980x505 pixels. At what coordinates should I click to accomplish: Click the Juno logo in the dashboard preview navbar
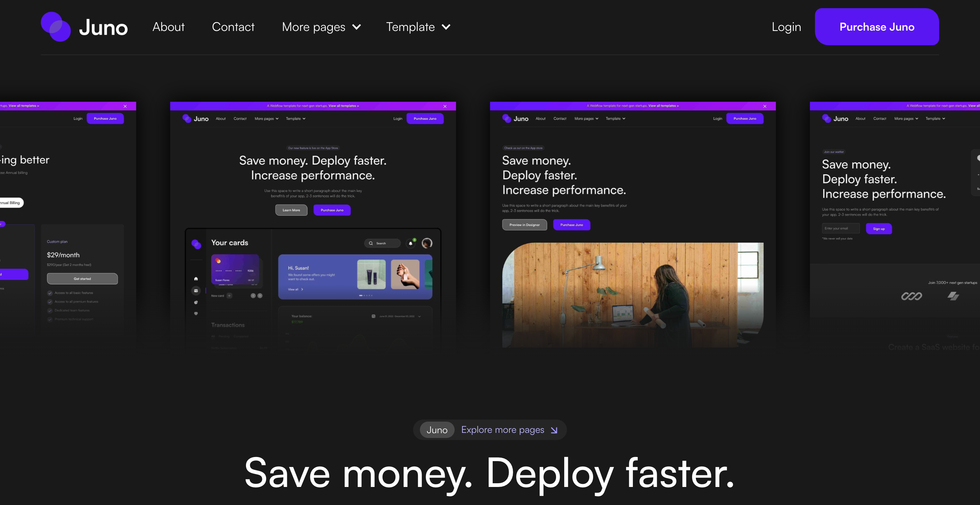[195, 119]
